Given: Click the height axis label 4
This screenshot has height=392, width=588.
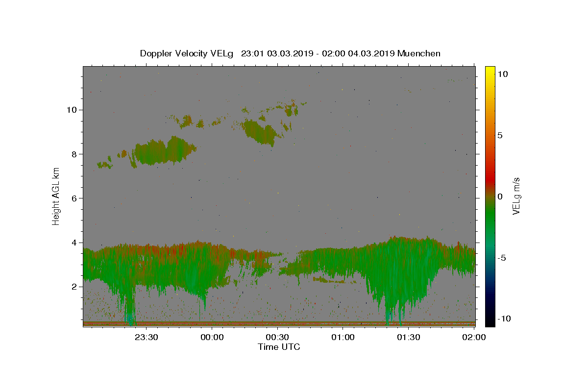Looking at the screenshot, I should point(74,243).
